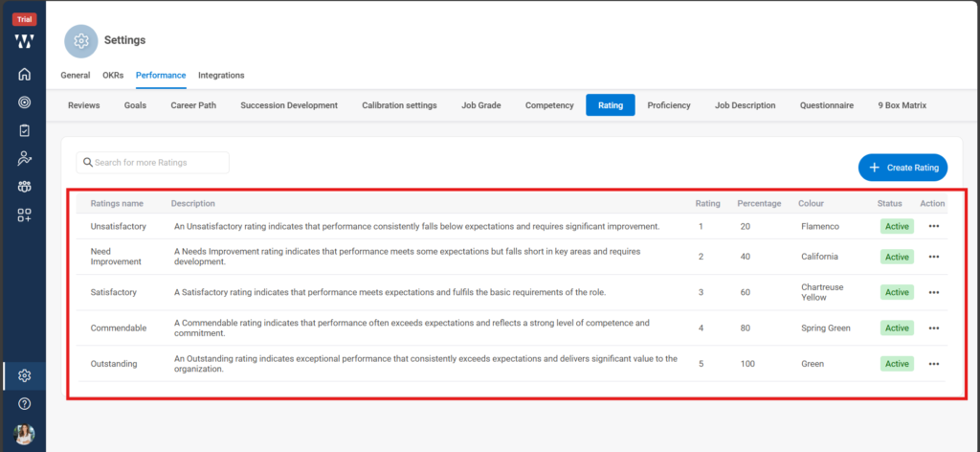The width and height of the screenshot is (980, 452).
Task: Open the Integrations settings tab
Action: pyautogui.click(x=221, y=76)
